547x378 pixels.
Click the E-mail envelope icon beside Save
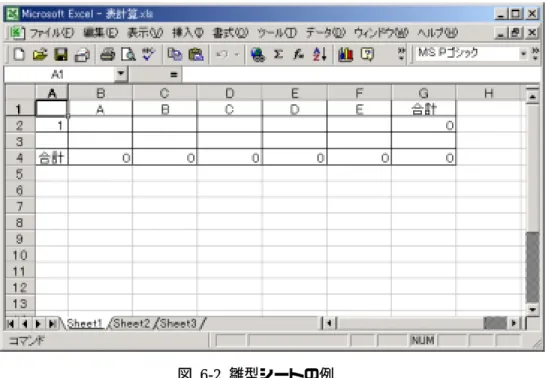pyautogui.click(x=82, y=54)
